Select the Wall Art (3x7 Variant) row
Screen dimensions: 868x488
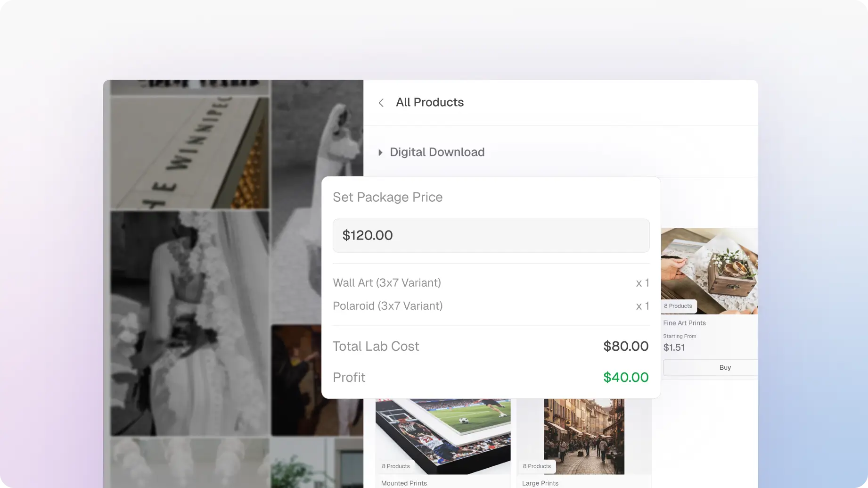[x=491, y=283]
